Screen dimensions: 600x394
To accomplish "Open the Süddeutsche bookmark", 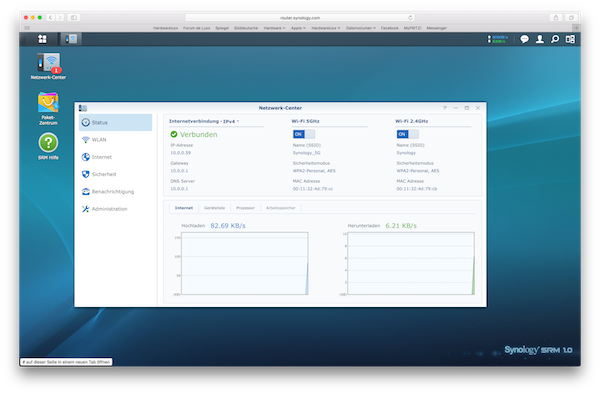I will (x=246, y=28).
